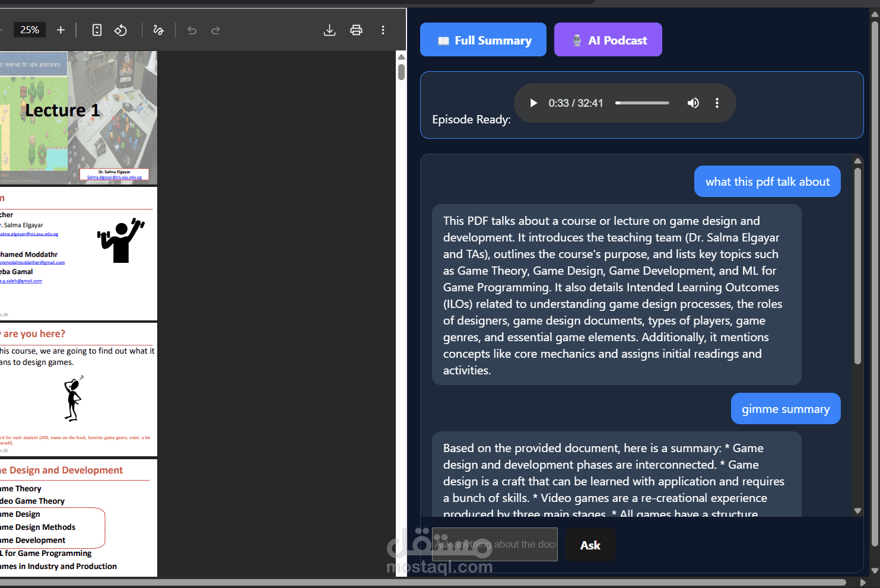Select the annotate drawing tool
Image resolution: width=880 pixels, height=588 pixels.
tap(158, 30)
